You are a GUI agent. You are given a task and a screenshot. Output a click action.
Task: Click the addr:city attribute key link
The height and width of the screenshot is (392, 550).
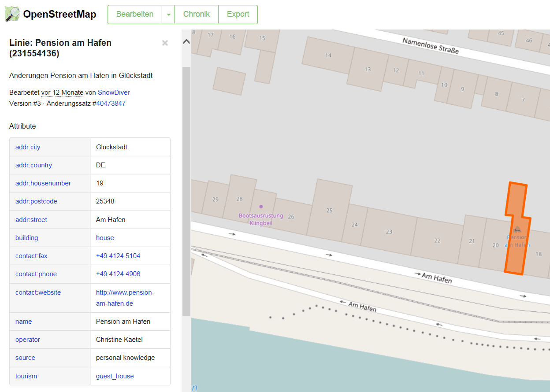pyautogui.click(x=28, y=147)
